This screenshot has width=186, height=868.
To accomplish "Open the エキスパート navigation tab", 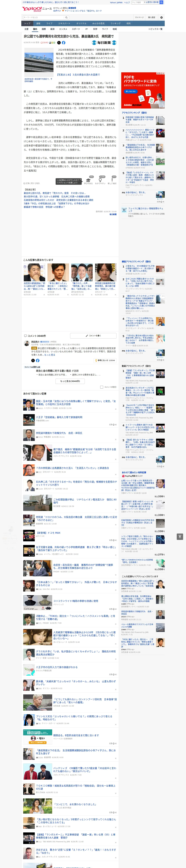I will [x=64, y=24].
